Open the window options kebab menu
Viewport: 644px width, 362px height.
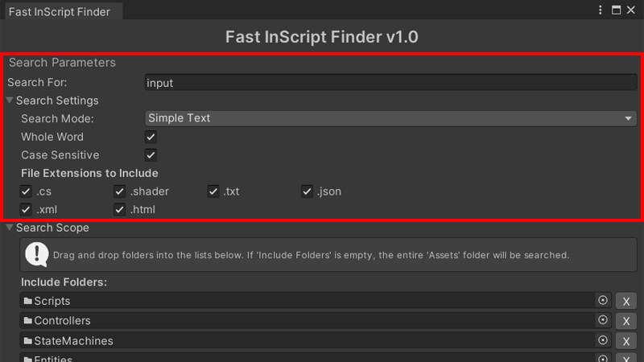click(x=600, y=10)
